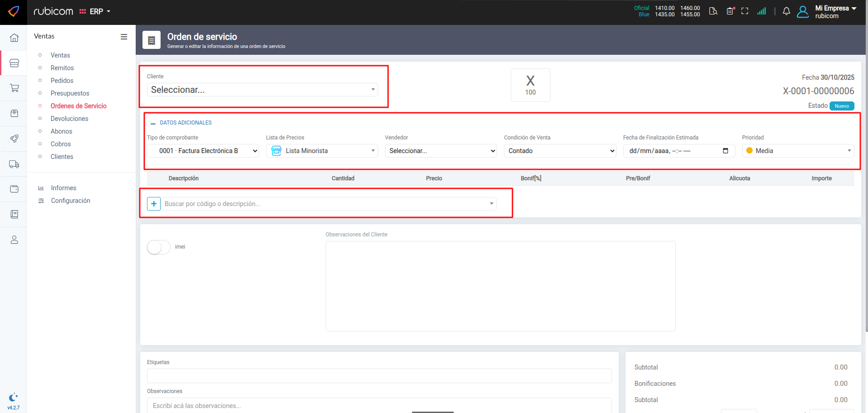The width and height of the screenshot is (868, 413).
Task: Enable the imei toggle switch
Action: pyautogui.click(x=158, y=247)
